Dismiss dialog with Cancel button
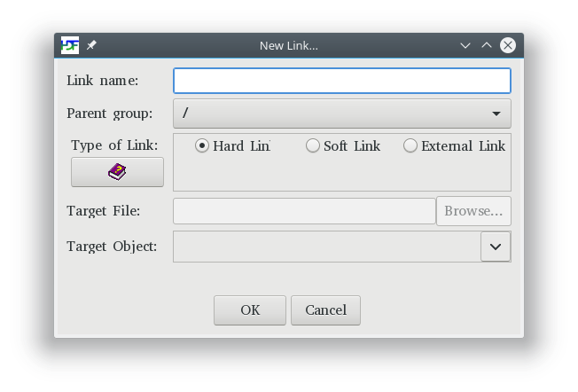The image size is (578, 392). pyautogui.click(x=326, y=310)
